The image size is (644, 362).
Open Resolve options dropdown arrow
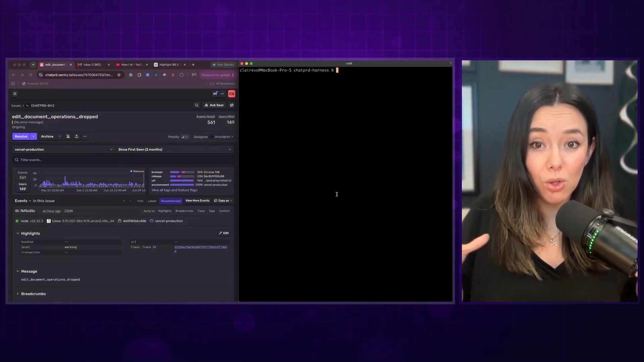(34, 136)
